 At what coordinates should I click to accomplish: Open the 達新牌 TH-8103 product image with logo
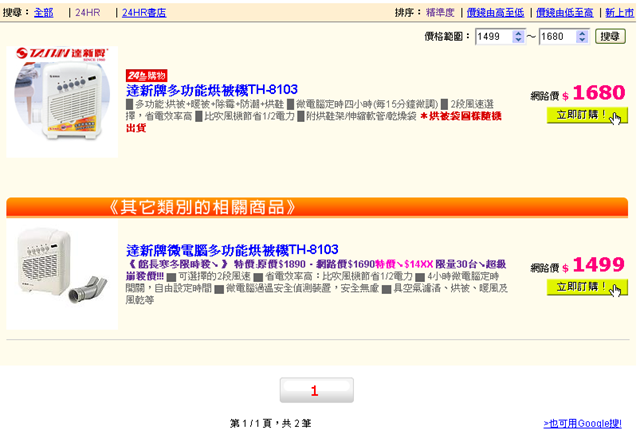click(x=62, y=102)
